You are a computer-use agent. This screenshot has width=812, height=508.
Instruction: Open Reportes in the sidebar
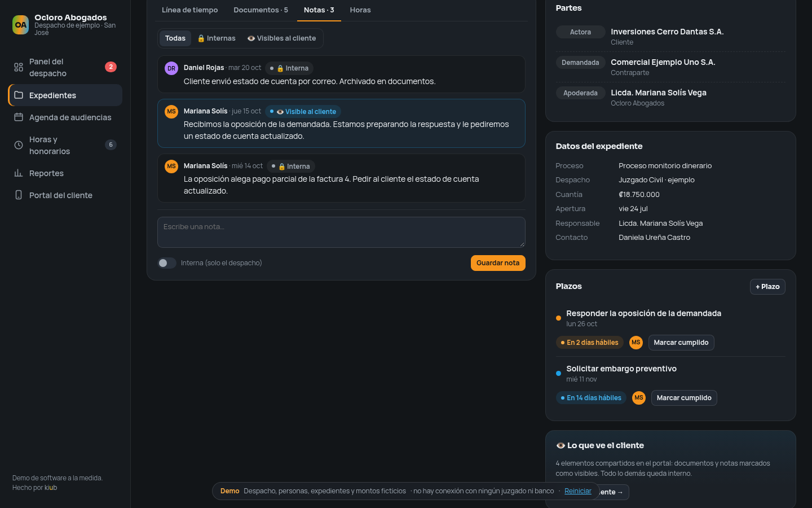pos(65,173)
